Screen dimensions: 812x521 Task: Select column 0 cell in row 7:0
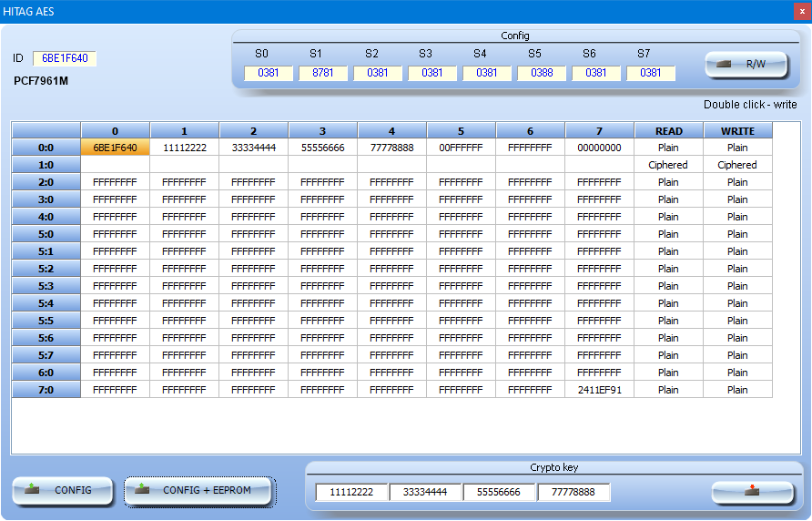coord(115,390)
